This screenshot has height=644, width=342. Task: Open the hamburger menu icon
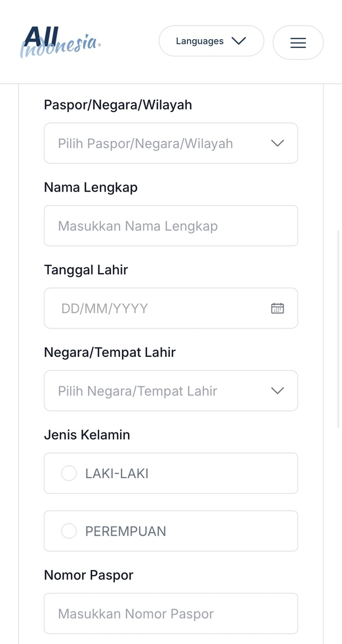tap(298, 42)
